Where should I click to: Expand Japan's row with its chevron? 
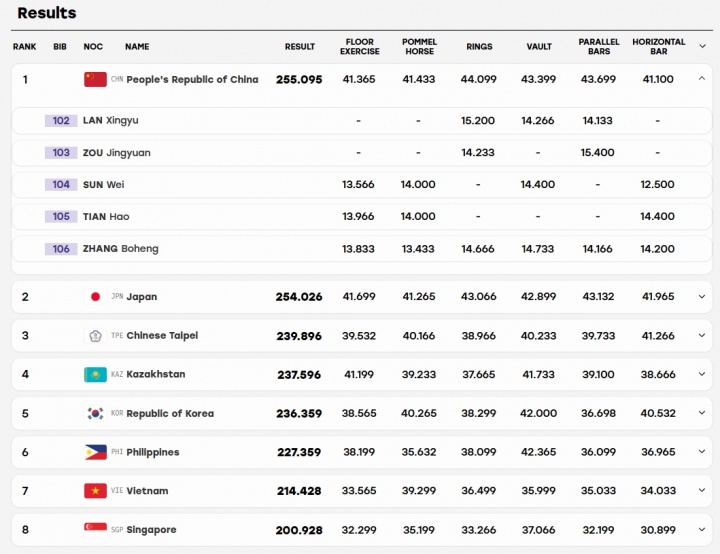coord(702,297)
